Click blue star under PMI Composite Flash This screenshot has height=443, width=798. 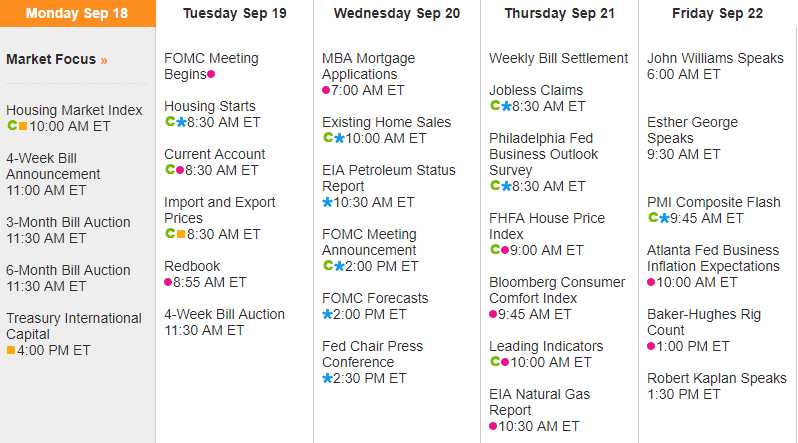pos(663,218)
